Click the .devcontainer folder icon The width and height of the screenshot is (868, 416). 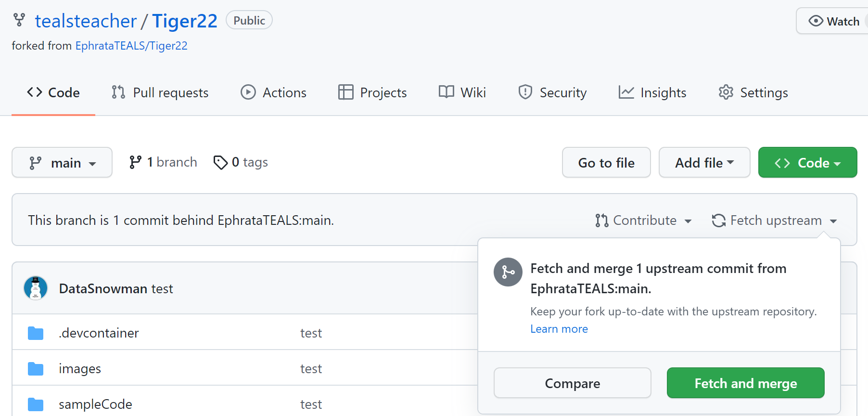point(36,333)
